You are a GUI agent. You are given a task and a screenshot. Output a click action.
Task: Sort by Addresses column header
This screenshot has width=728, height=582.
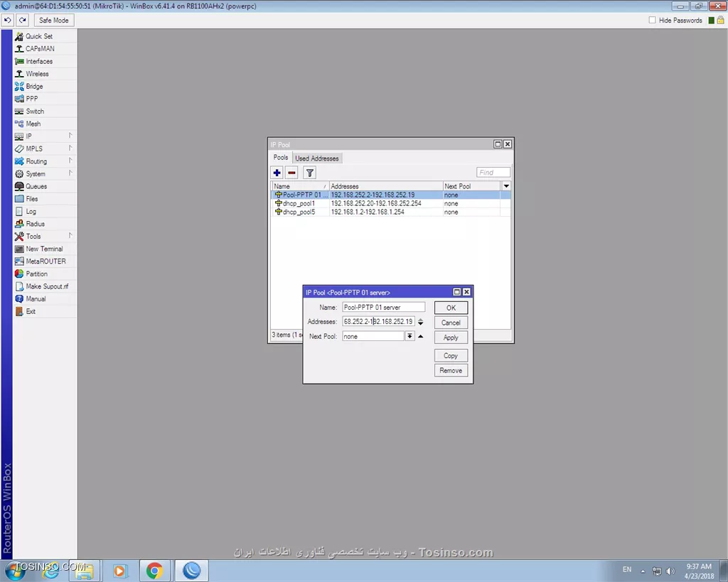386,186
